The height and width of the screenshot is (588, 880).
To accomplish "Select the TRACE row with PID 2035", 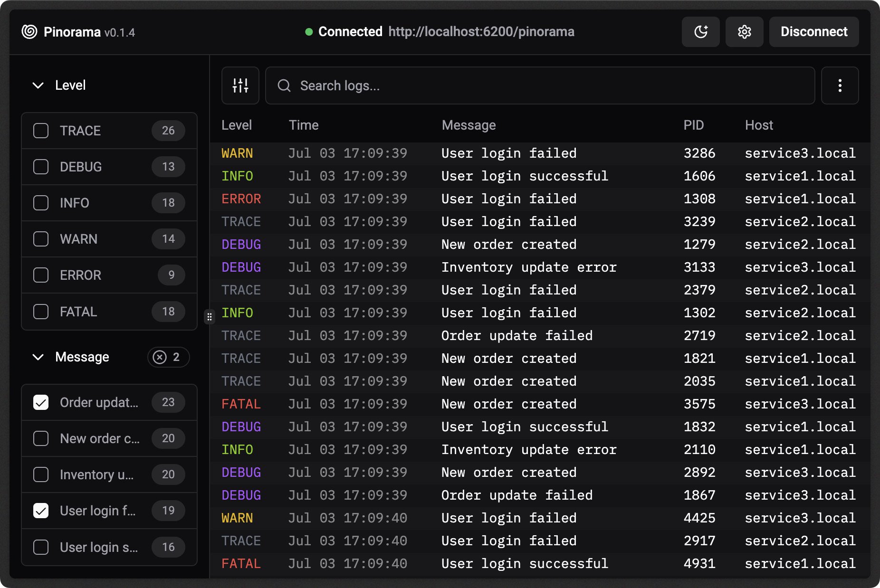I will (540, 381).
